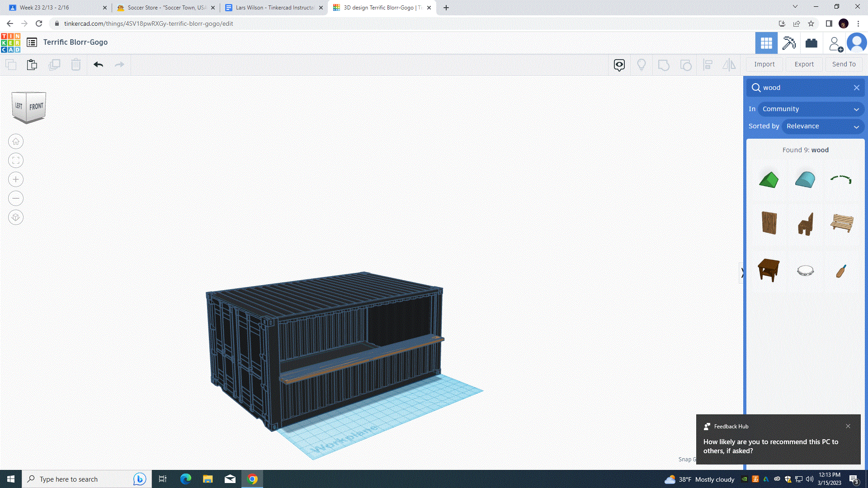Viewport: 868px width, 488px height.
Task: Expand the Community source dropdown
Action: [x=811, y=109]
